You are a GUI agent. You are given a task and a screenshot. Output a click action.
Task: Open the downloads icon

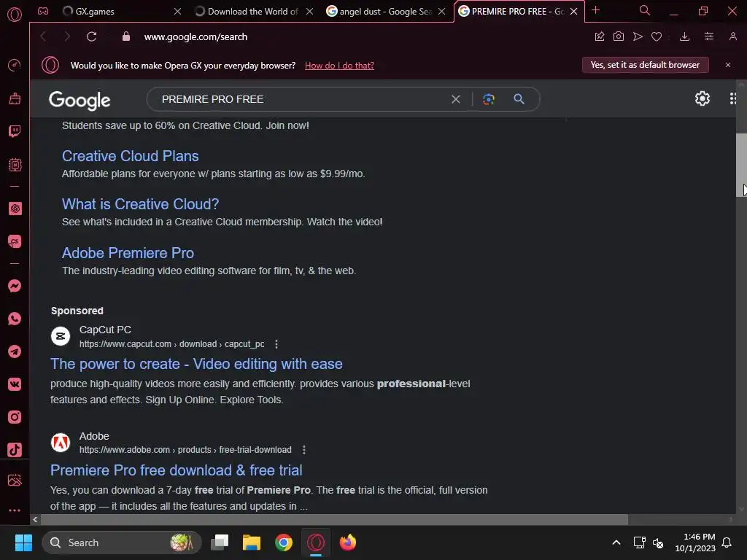(684, 36)
